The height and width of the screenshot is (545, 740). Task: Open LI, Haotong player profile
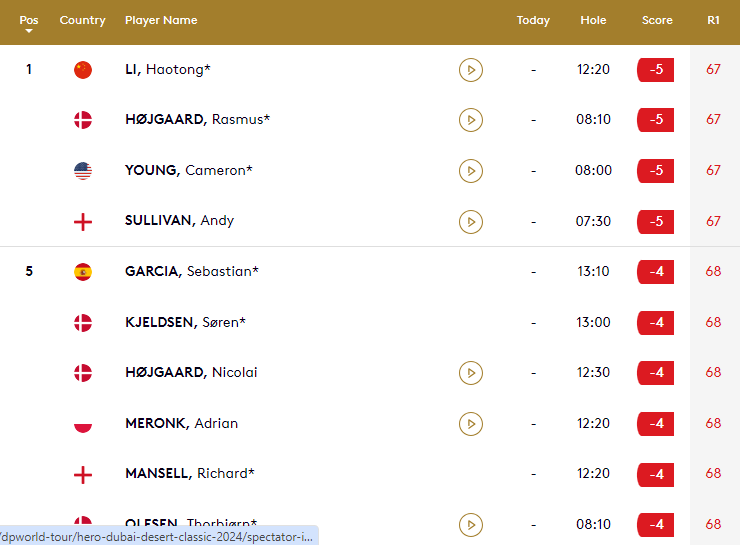pyautogui.click(x=167, y=70)
